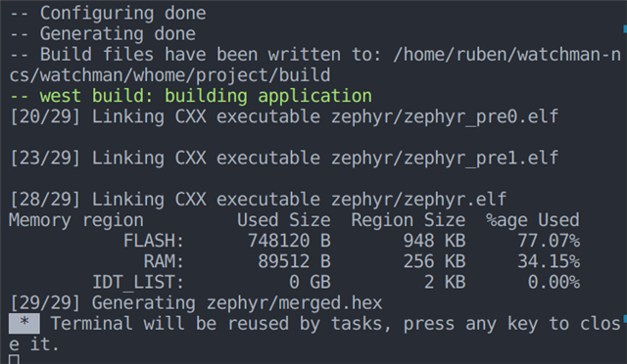Click the top blue overview ruler marker
This screenshot has height=364, width=627.
point(625,28)
